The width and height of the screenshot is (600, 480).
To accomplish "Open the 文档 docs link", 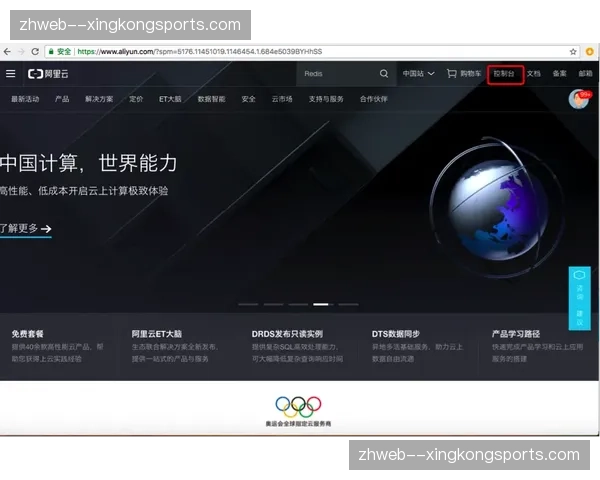I will coord(533,73).
